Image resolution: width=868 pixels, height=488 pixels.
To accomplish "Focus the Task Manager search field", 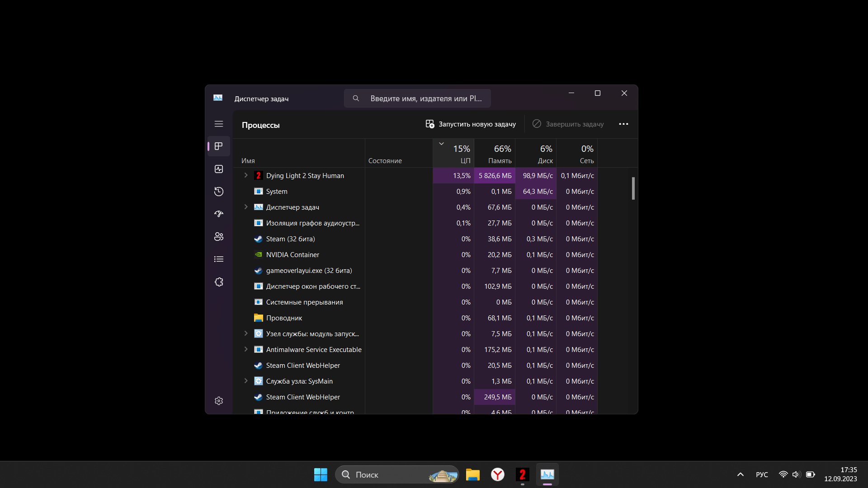I will [x=417, y=99].
